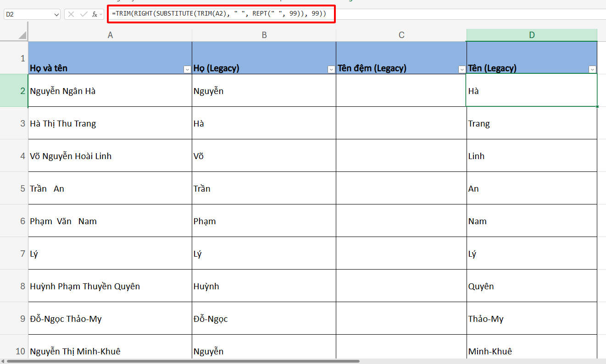Open filter dropdown on 'Tên đệm (Legacy)'

462,69
